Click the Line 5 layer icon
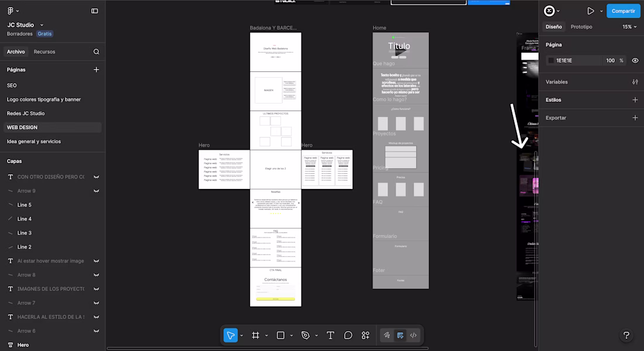Image resolution: width=644 pixels, height=351 pixels. point(11,205)
